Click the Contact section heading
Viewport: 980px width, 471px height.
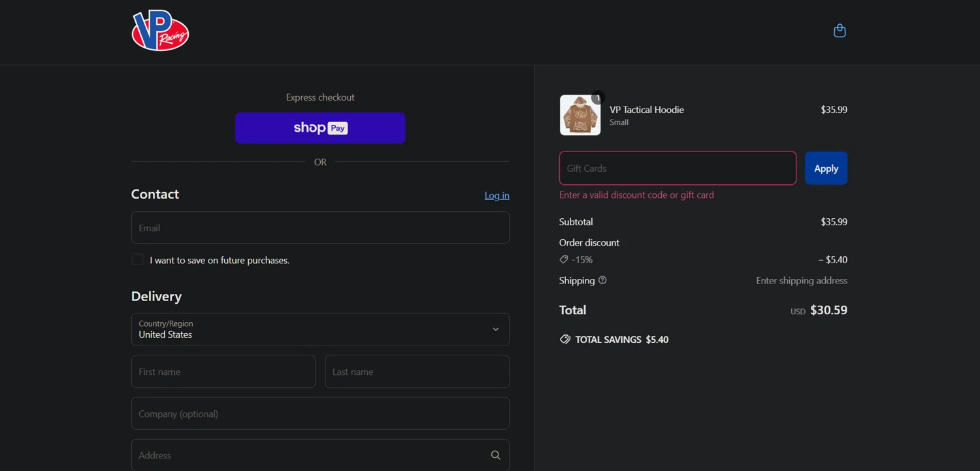(x=155, y=194)
